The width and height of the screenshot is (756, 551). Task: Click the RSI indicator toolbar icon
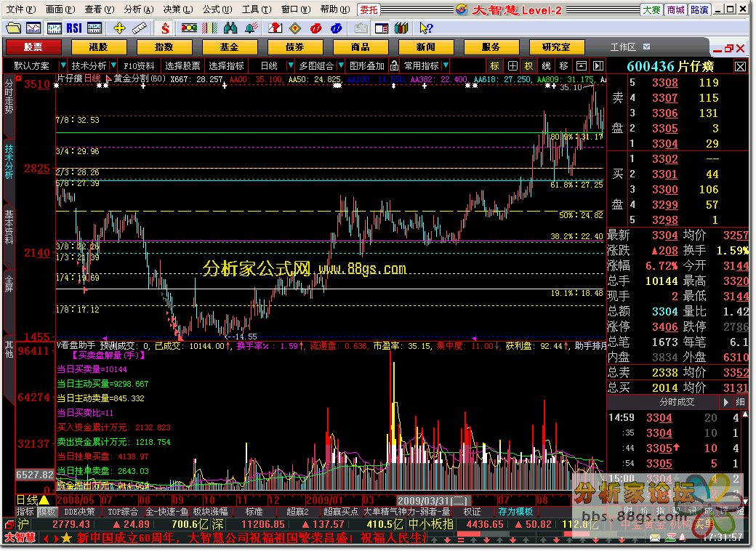point(73,28)
